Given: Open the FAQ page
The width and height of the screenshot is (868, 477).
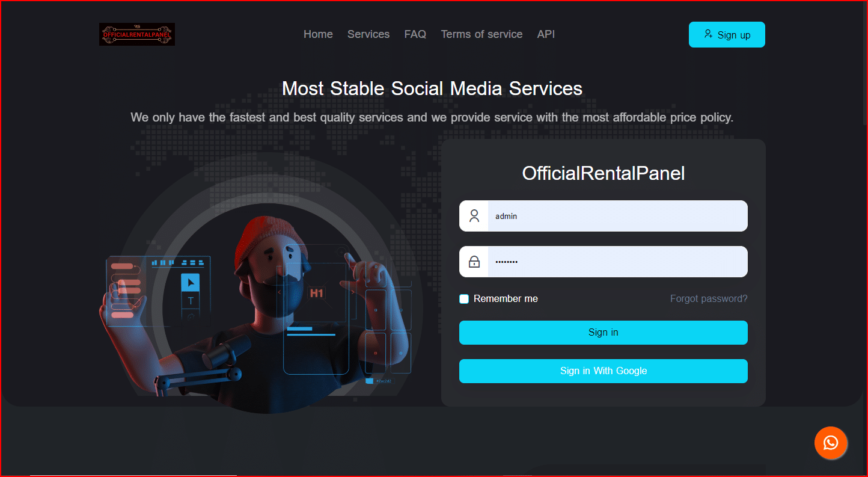Looking at the screenshot, I should click(415, 34).
